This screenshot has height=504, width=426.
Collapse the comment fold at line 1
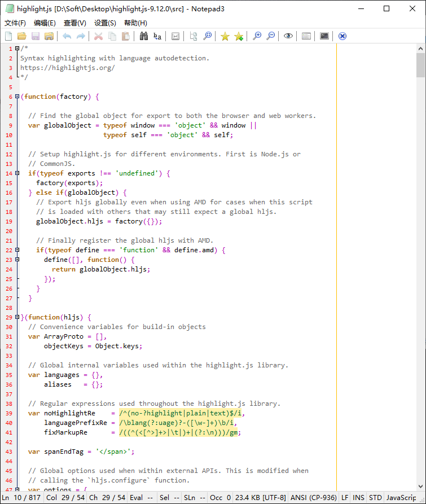[x=17, y=49]
